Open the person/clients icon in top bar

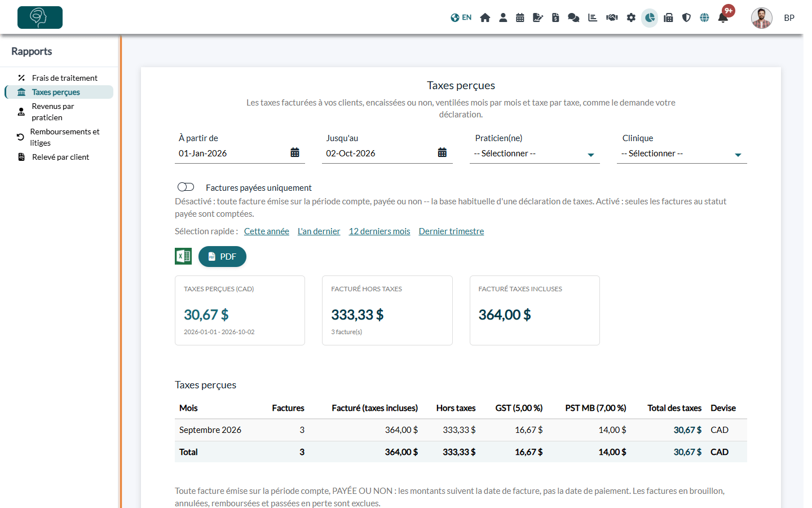[x=503, y=17]
